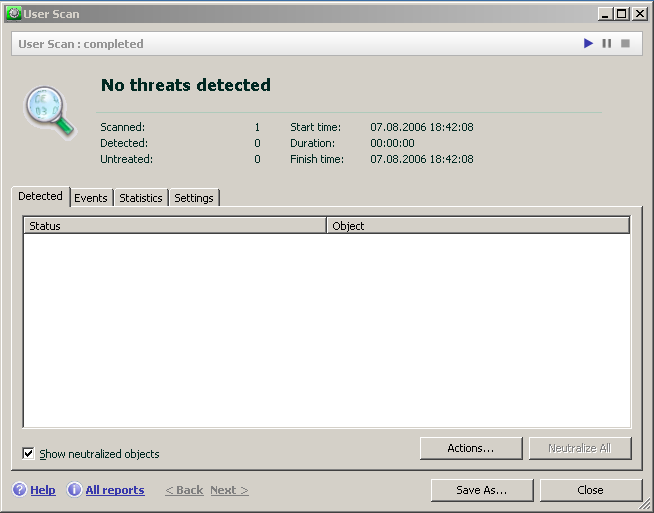Sort by the Object column header
The image size is (654, 513).
pos(478,226)
